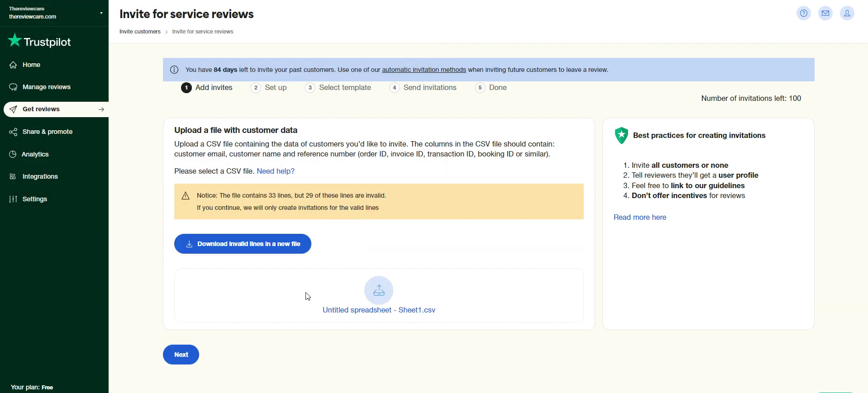Viewport: 868px width, 393px height.
Task: Click the Invite for service reviews page title
Action: [x=186, y=14]
